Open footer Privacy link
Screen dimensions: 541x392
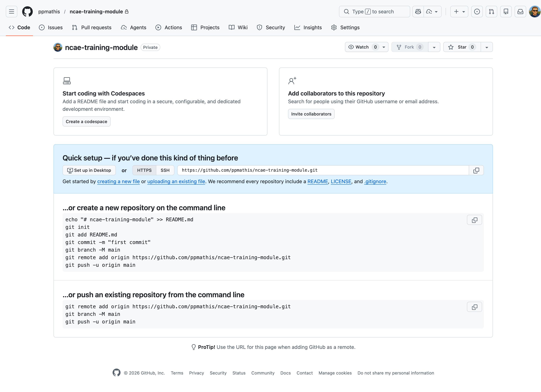[x=197, y=373]
